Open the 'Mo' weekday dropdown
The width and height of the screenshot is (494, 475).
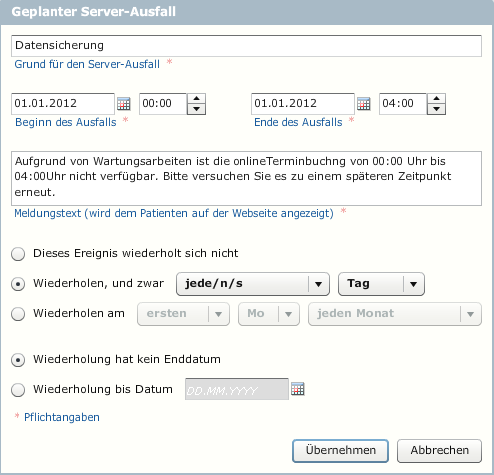(x=269, y=314)
